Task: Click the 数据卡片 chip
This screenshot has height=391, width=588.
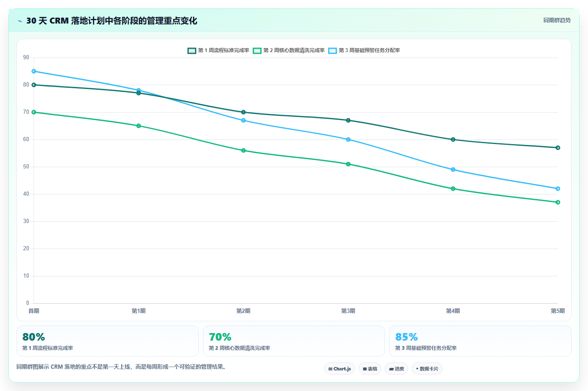Action: pos(427,369)
